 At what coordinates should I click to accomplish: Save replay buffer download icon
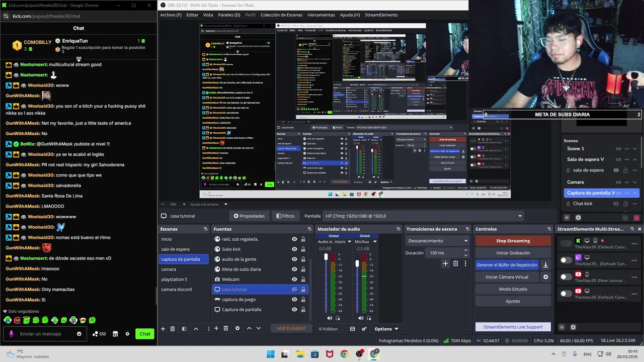pos(546,265)
